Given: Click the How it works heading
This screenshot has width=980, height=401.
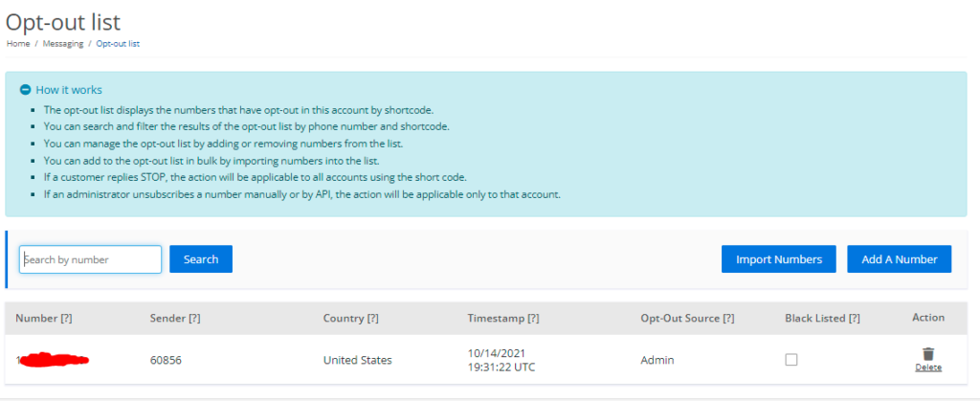Looking at the screenshot, I should 69,90.
